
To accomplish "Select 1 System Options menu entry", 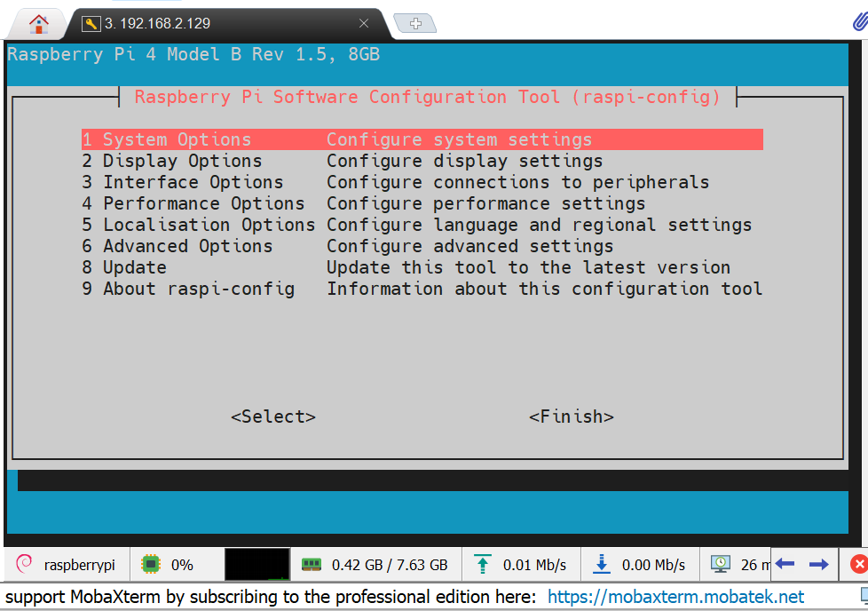I will click(422, 139).
